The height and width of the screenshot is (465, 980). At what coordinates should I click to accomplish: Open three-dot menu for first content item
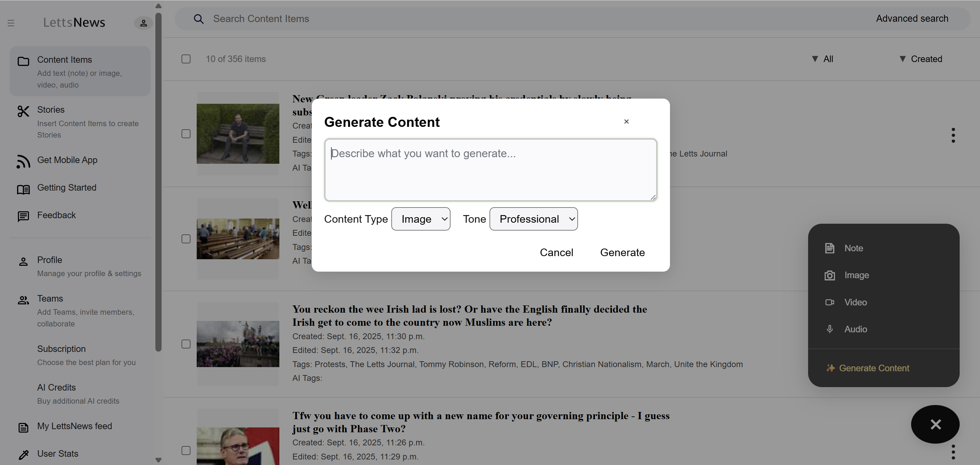point(953,135)
